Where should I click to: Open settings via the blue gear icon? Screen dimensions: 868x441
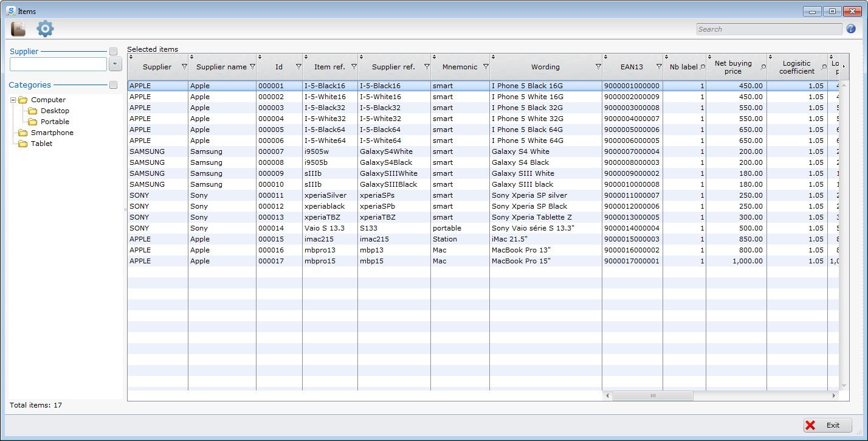[x=45, y=28]
